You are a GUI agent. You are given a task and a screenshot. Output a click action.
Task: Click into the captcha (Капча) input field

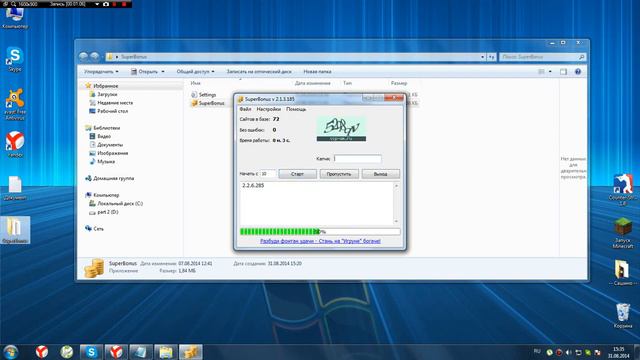tap(358, 158)
